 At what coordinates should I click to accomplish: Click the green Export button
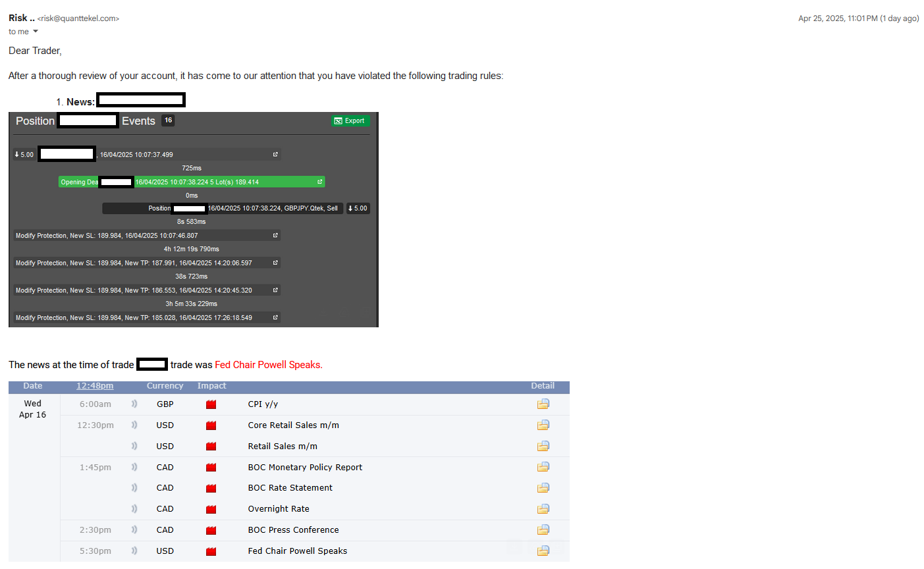coord(350,121)
